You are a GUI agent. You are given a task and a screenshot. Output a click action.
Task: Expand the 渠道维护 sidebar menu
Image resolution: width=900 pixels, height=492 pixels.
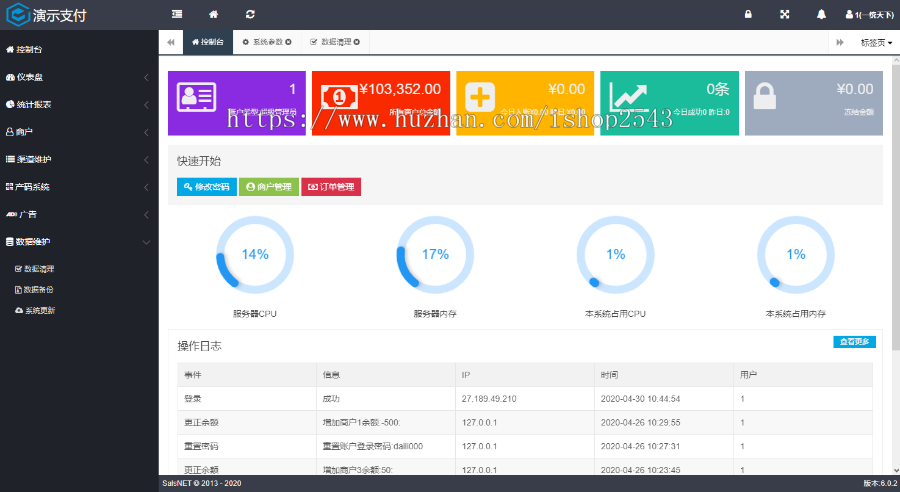click(x=79, y=160)
